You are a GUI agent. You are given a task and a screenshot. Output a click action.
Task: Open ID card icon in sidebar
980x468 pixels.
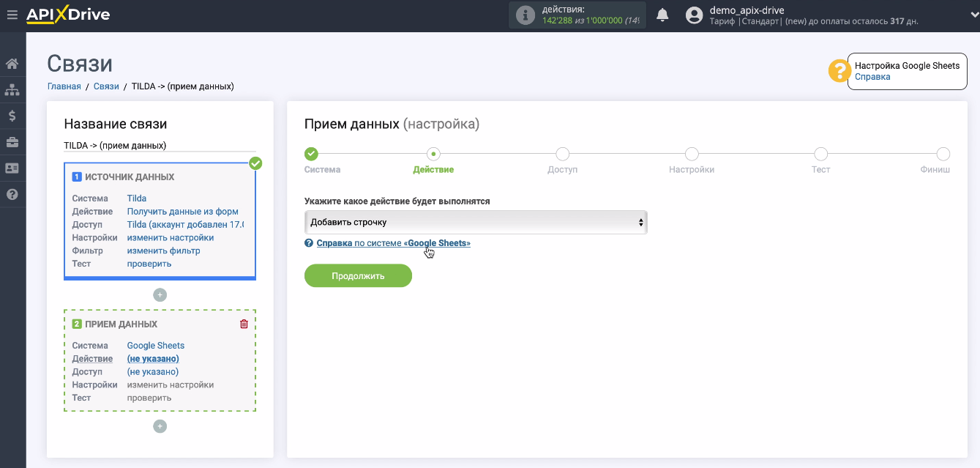(12, 168)
